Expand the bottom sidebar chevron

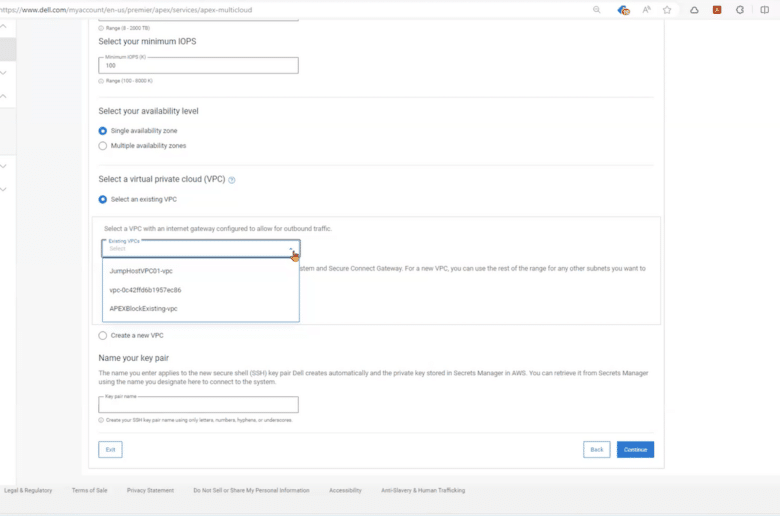pos(3,190)
